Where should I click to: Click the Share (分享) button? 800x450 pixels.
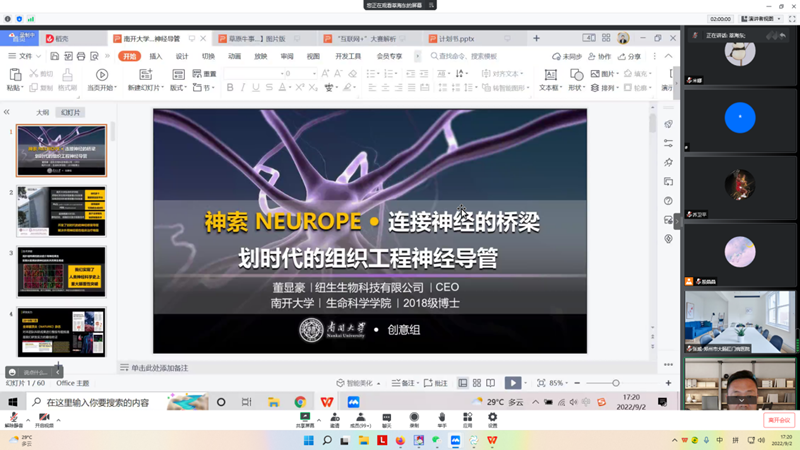point(629,56)
